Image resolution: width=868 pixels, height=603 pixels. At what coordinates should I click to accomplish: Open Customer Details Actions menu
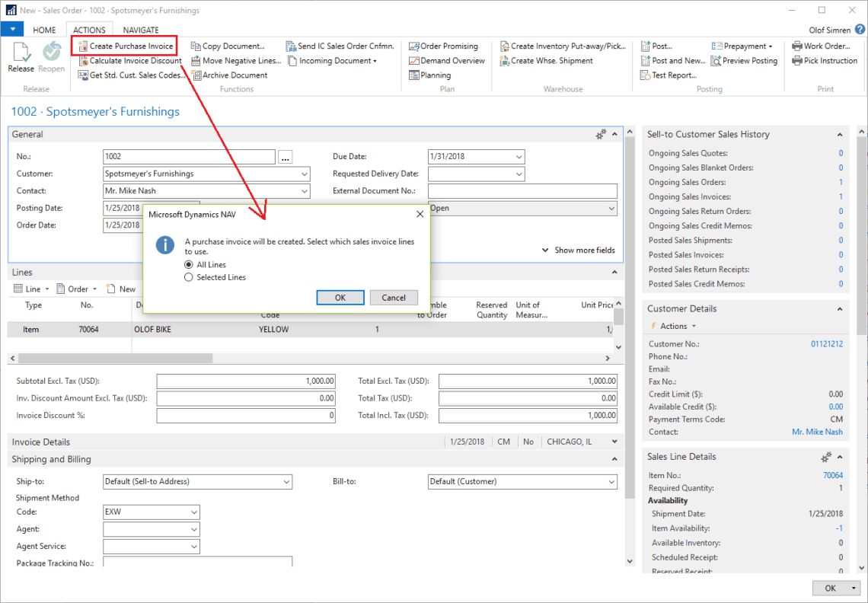[673, 326]
